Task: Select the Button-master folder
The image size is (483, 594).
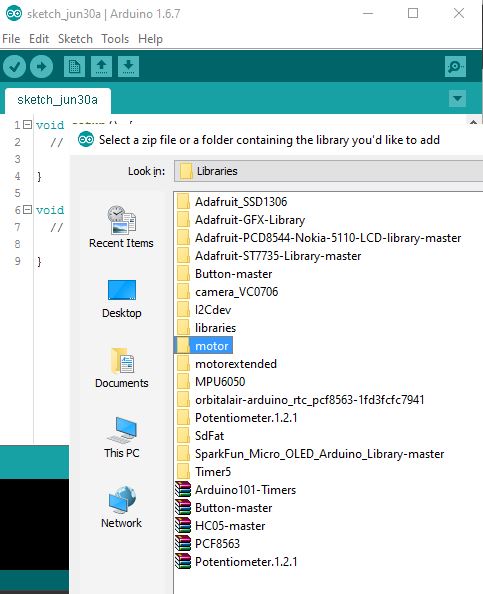Action: click(224, 274)
